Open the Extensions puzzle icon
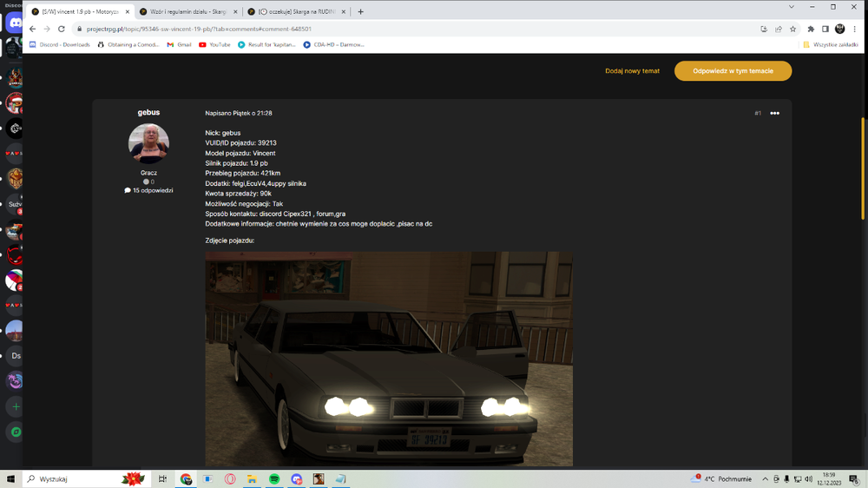The height and width of the screenshot is (488, 868). [x=811, y=29]
